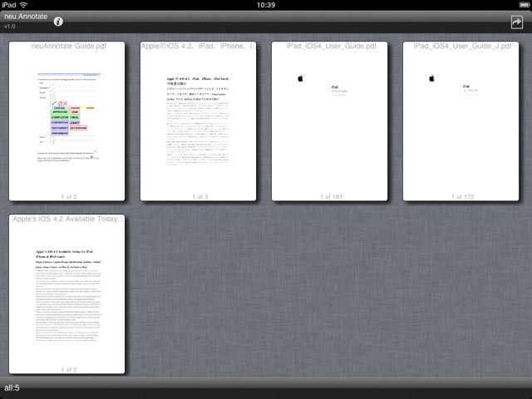Screen dimensions: 532x399
Task: Click the '1 of 172' page indicator
Action: tap(462, 197)
